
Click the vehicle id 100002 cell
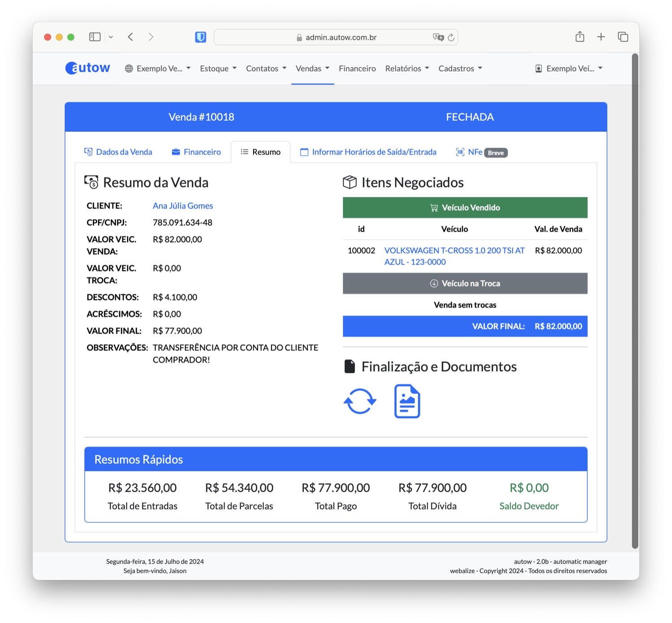tap(362, 250)
